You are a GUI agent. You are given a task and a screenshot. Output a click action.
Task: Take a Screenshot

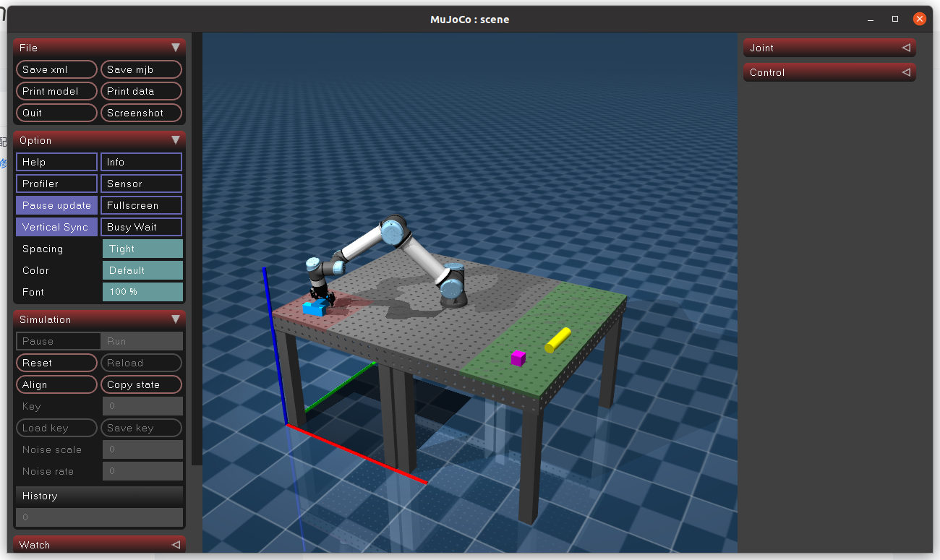tap(141, 113)
